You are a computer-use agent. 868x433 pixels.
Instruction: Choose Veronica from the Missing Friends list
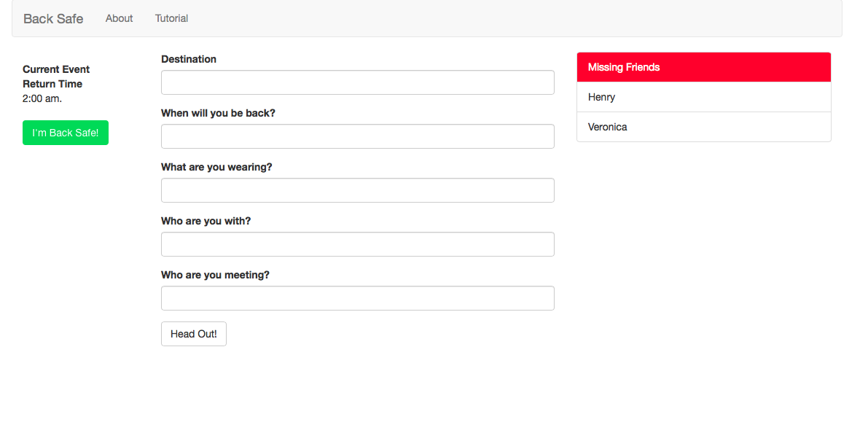click(x=608, y=127)
